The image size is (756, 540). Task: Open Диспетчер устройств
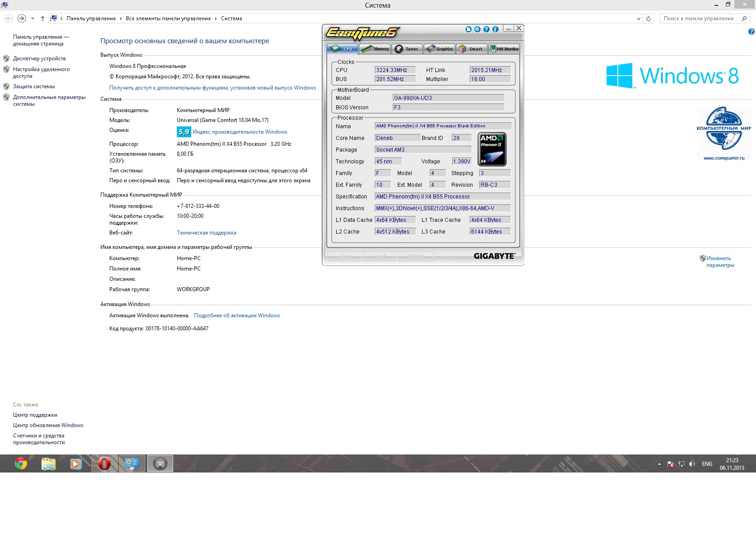[x=39, y=58]
